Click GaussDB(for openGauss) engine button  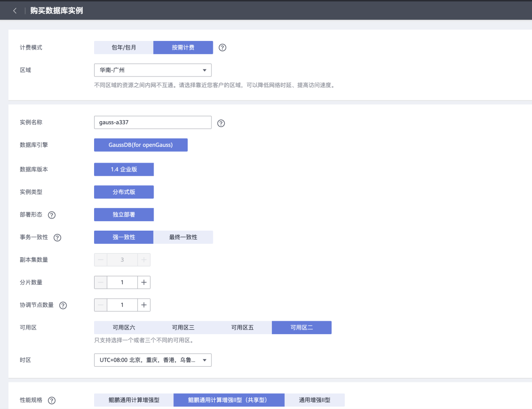[141, 145]
